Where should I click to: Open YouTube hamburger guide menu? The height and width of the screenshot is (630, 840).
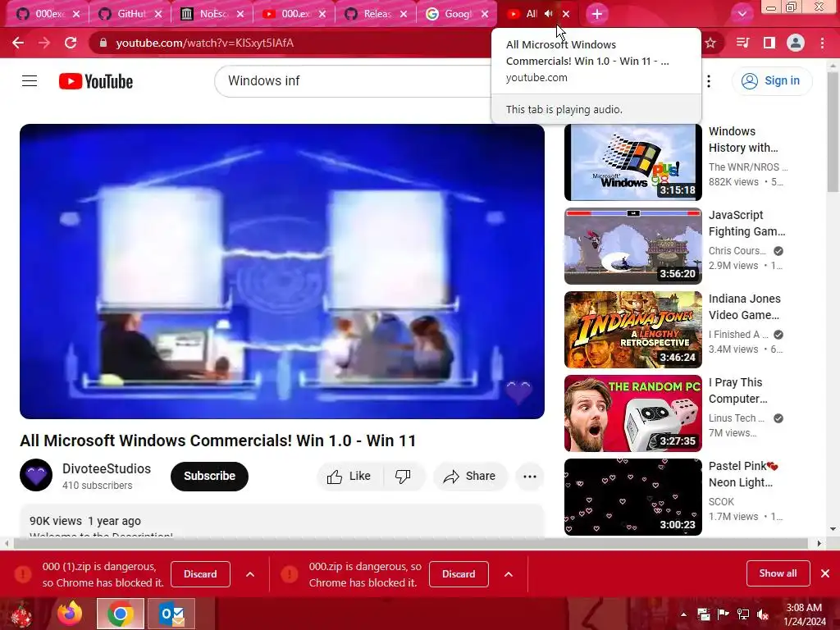pyautogui.click(x=30, y=81)
